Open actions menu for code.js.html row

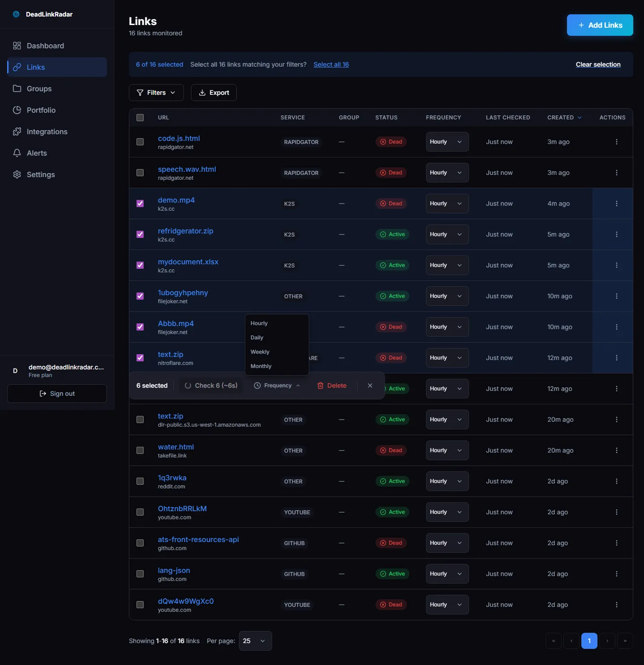coord(616,142)
